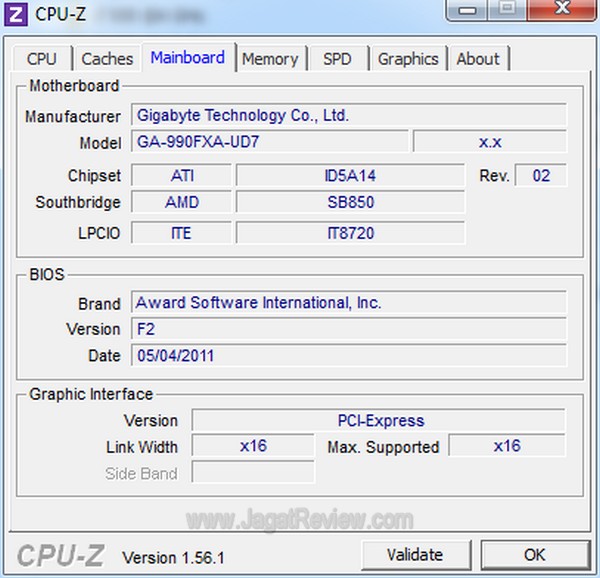Open the SPD tab
Image resolution: width=600 pixels, height=578 pixels.
point(337,59)
